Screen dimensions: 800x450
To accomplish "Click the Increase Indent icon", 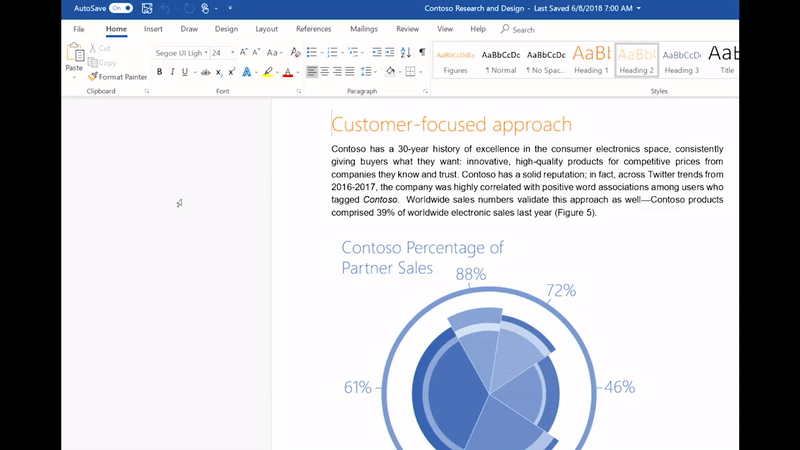I will [390, 52].
